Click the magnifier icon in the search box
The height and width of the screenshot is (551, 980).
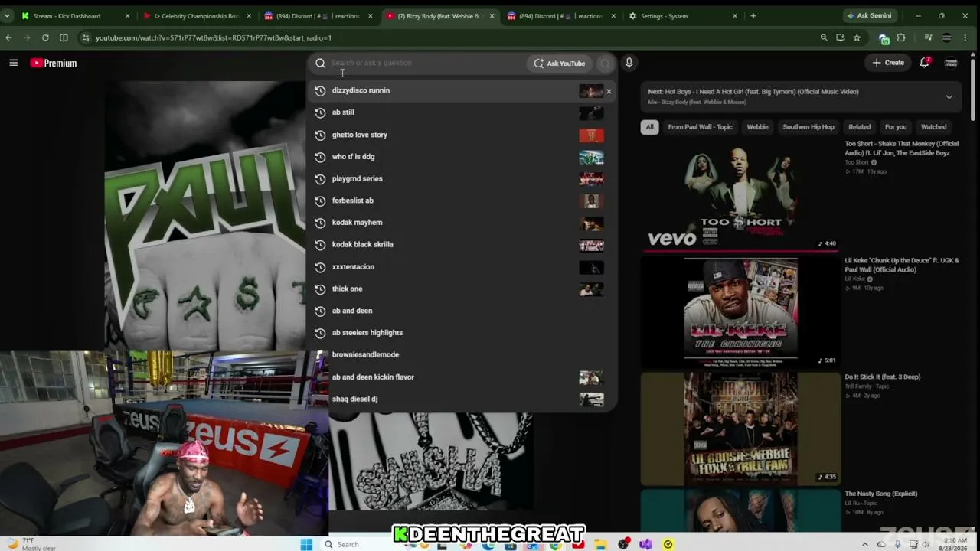320,64
